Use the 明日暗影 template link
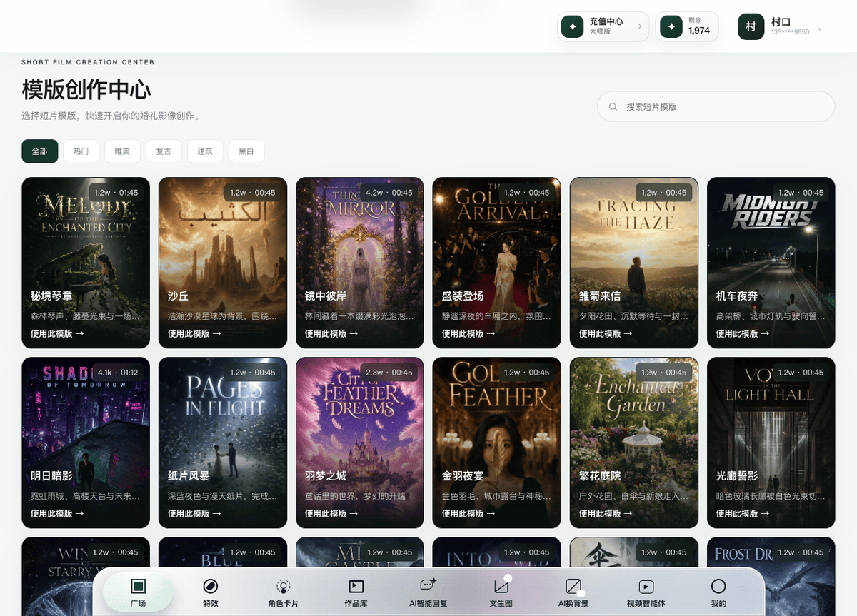This screenshot has width=857, height=616. 57,513
